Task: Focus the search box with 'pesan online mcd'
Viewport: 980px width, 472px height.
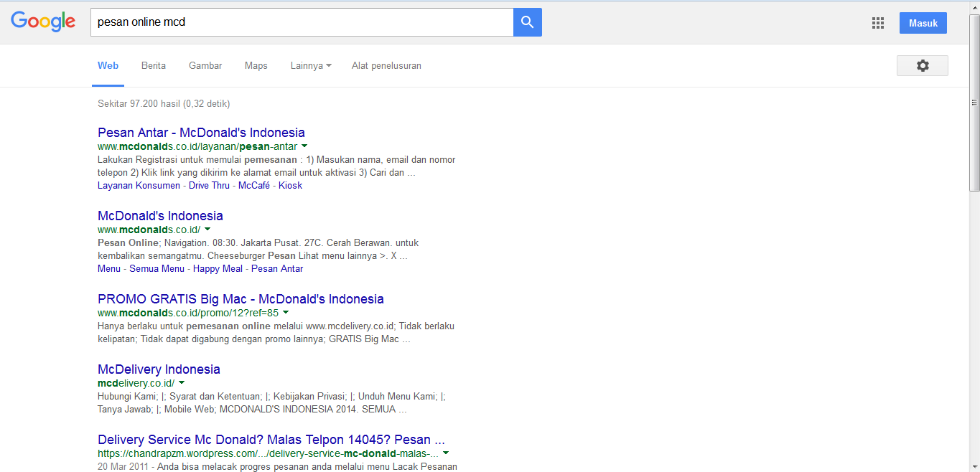Action: 302,22
